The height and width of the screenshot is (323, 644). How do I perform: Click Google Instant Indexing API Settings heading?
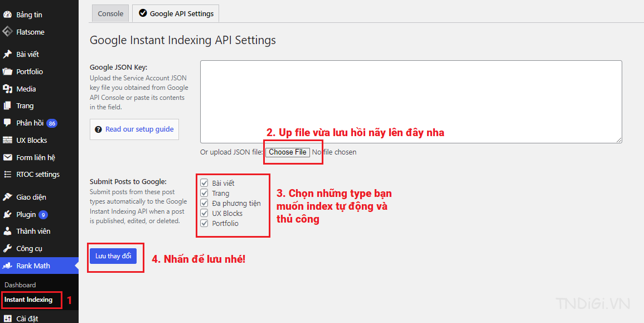(183, 40)
